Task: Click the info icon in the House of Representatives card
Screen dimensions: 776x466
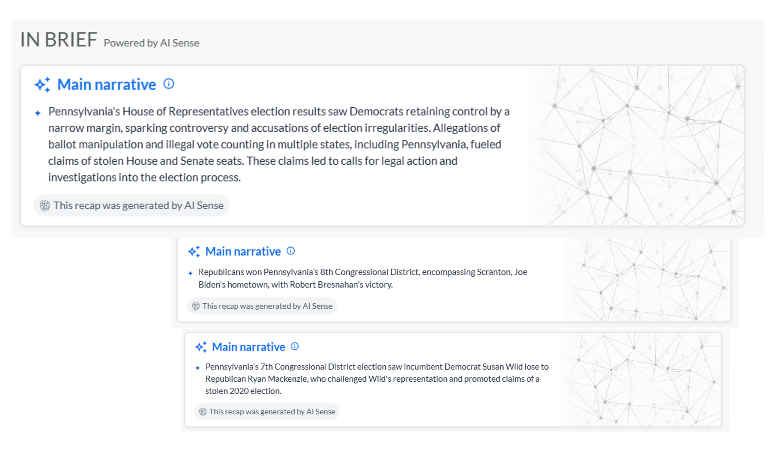Action: tap(169, 84)
